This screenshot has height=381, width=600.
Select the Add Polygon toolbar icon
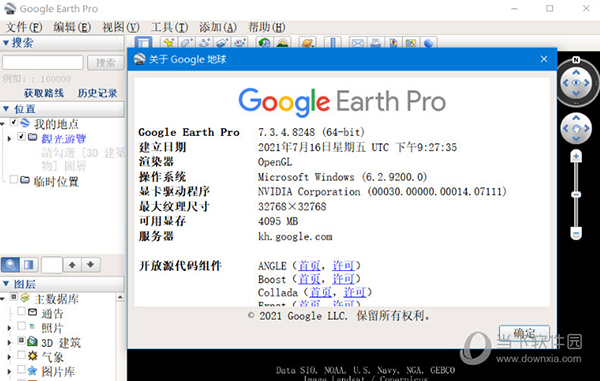click(186, 43)
